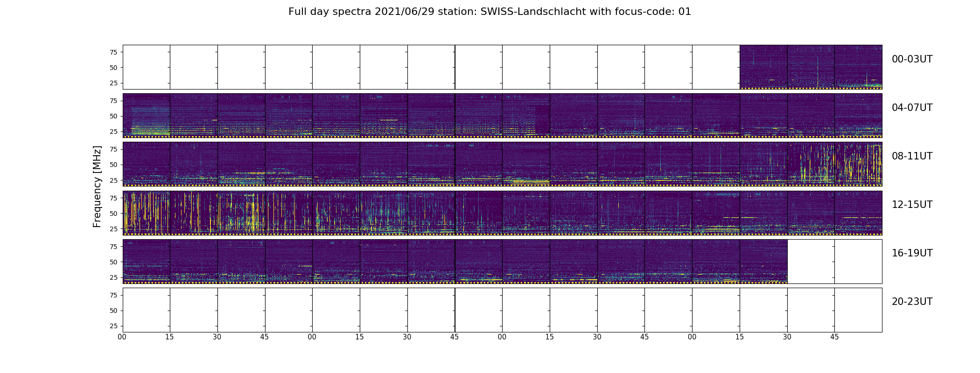Open the 08-11UT spectrogram strip

tap(502, 164)
